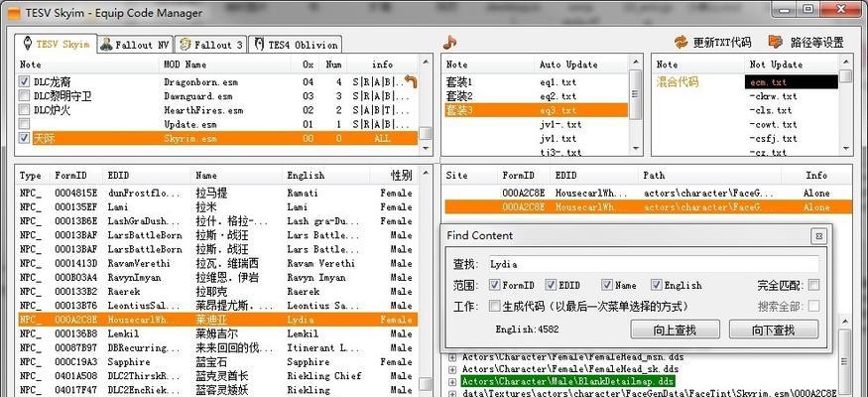The height and width of the screenshot is (397, 868).
Task: Toggle the Name search scope checkbox
Action: (607, 285)
